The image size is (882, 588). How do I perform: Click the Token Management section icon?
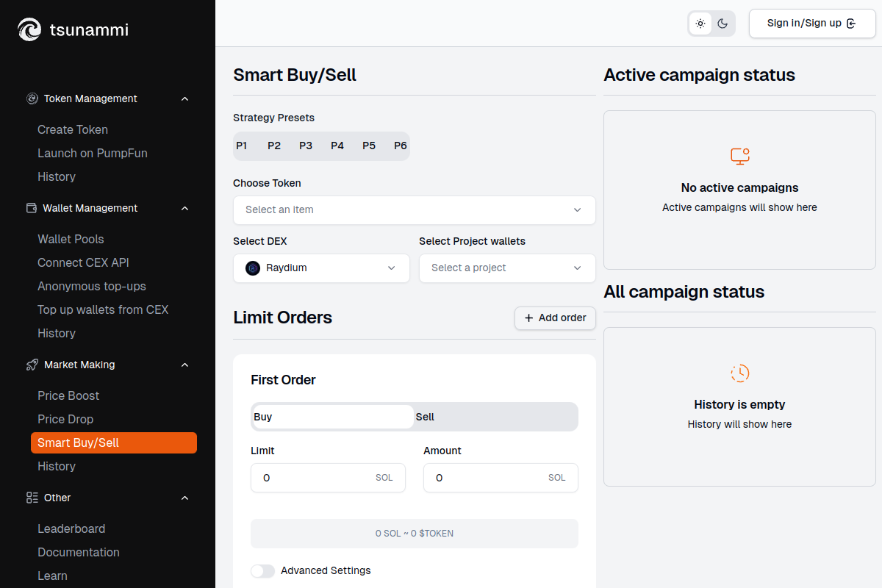click(x=32, y=98)
